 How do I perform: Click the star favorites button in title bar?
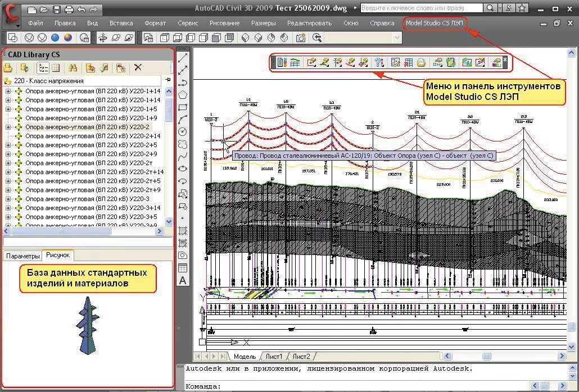(522, 8)
